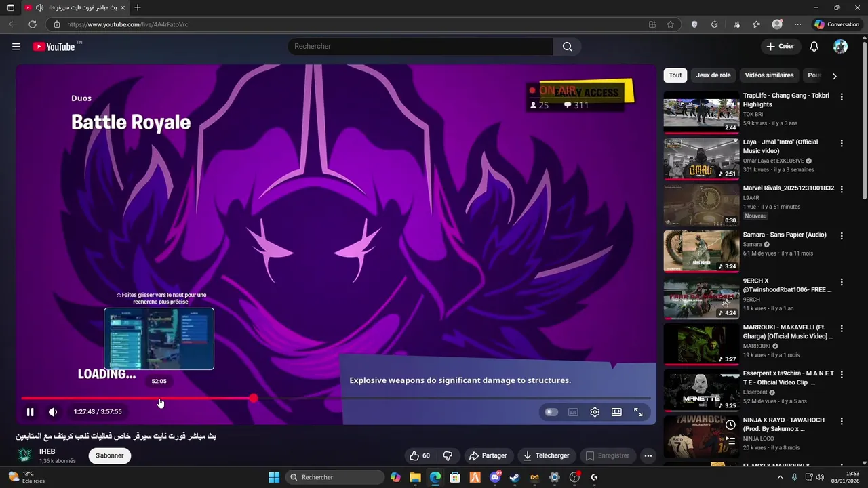Open the IHEB channel avatar

tap(25, 455)
